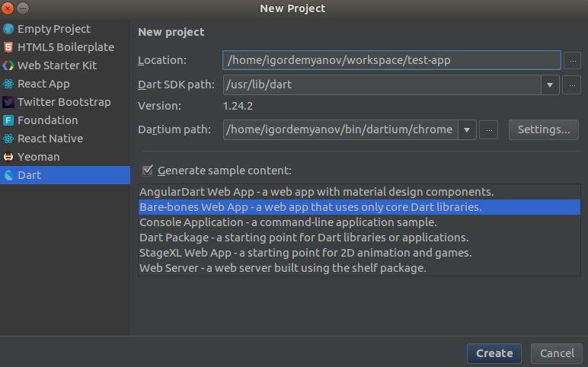Open the Dartium path dropdown arrow

click(x=466, y=129)
